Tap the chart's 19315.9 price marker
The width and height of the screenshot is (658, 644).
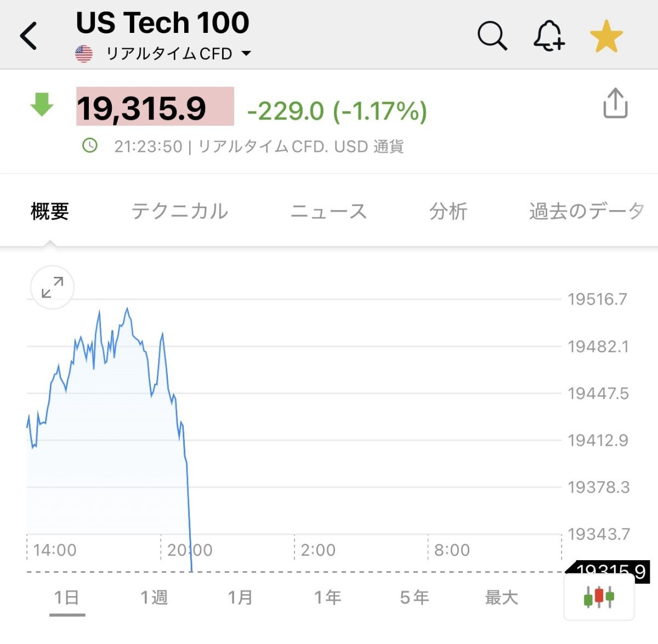(x=608, y=572)
